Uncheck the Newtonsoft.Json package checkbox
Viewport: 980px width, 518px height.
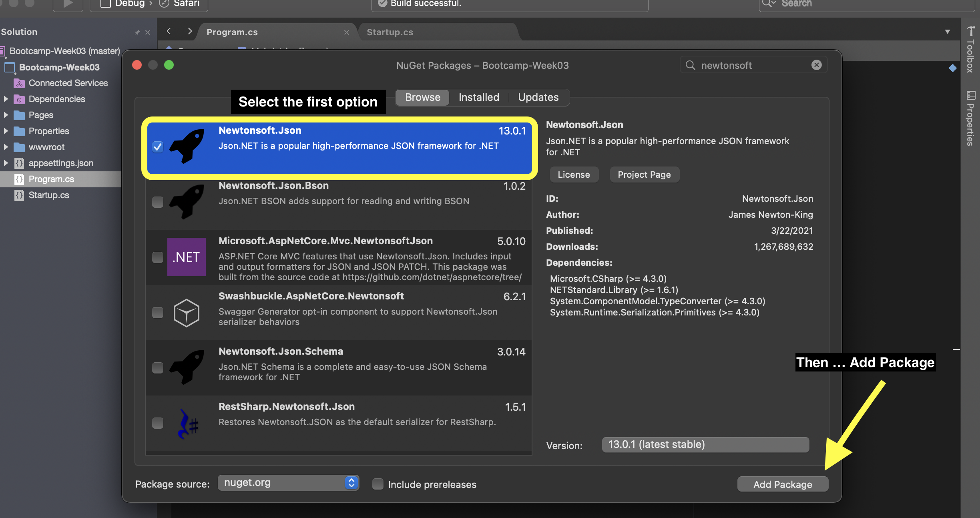coord(158,147)
